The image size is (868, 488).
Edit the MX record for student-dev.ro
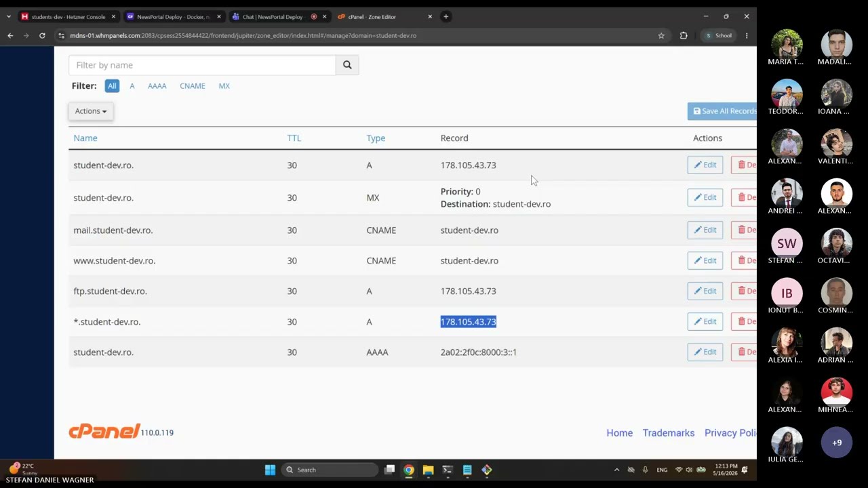[705, 197]
